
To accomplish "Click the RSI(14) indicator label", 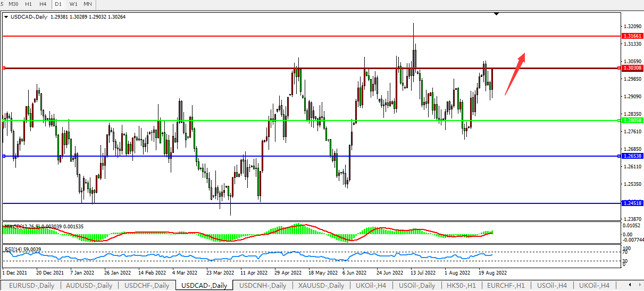I will point(22,249).
